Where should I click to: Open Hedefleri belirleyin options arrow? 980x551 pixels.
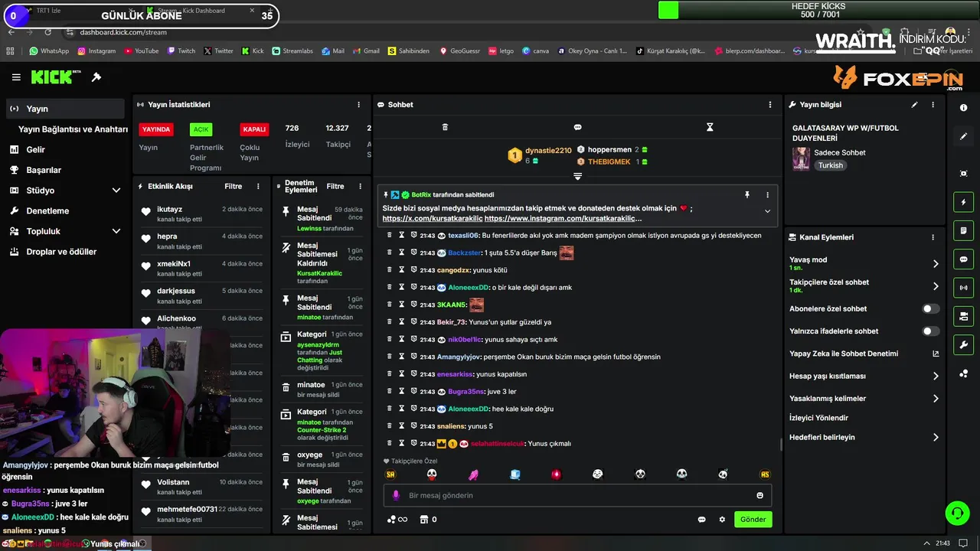936,438
